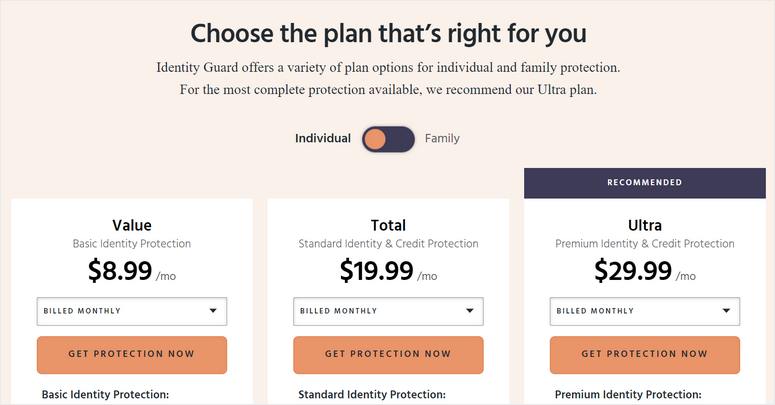The height and width of the screenshot is (405, 775).
Task: Select the Ultra plan title
Action: [645, 225]
